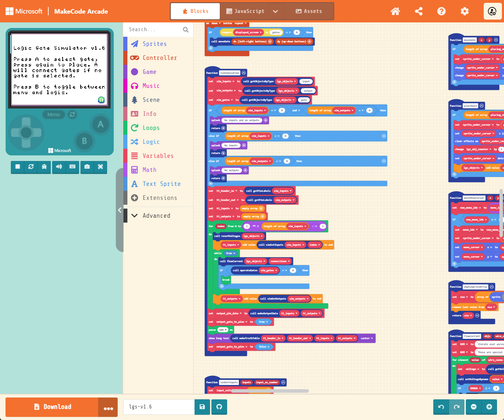Open the JavaScript language dropdown chevron
Viewport: 504px width, 420px height.
click(x=276, y=11)
